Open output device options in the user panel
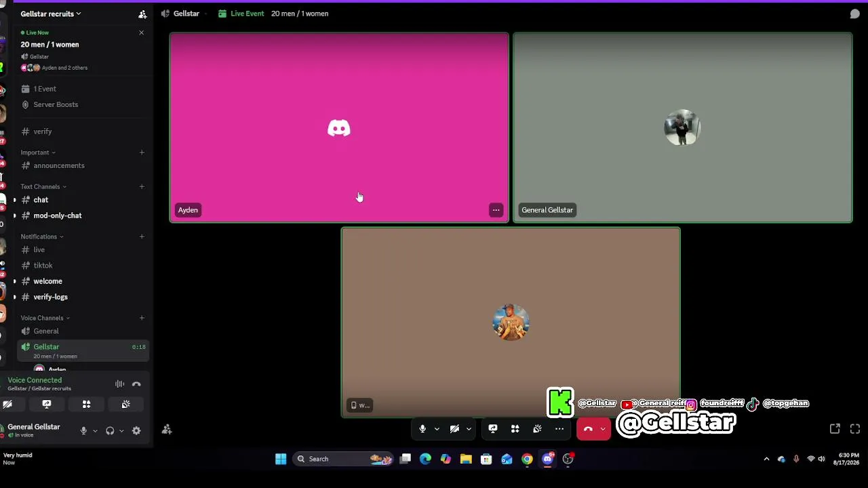868x488 pixels. point(121,431)
